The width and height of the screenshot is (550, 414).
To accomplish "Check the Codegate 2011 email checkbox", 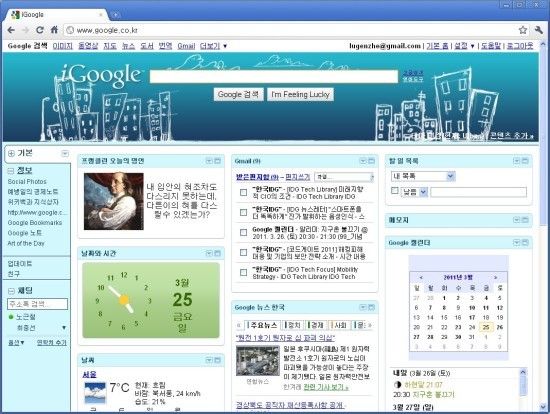I will coord(243,252).
